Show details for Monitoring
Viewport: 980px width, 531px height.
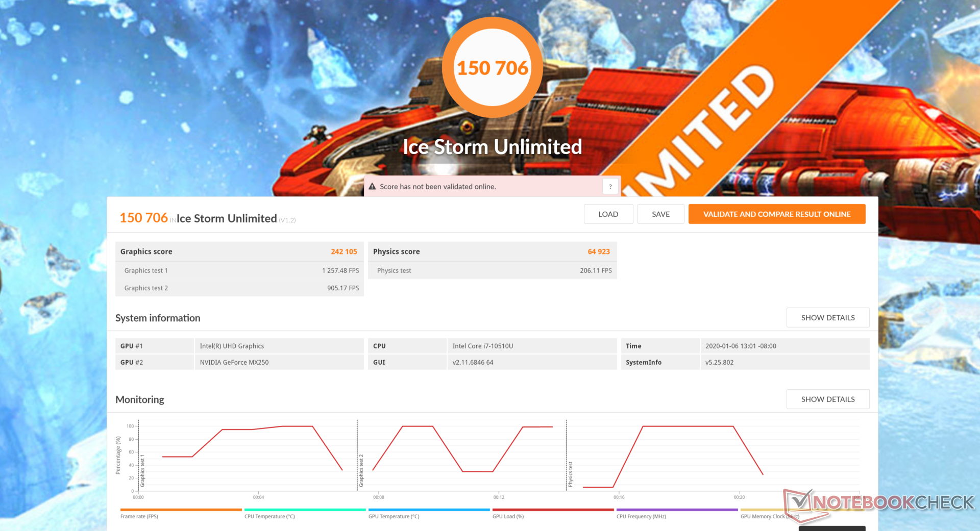(828, 399)
